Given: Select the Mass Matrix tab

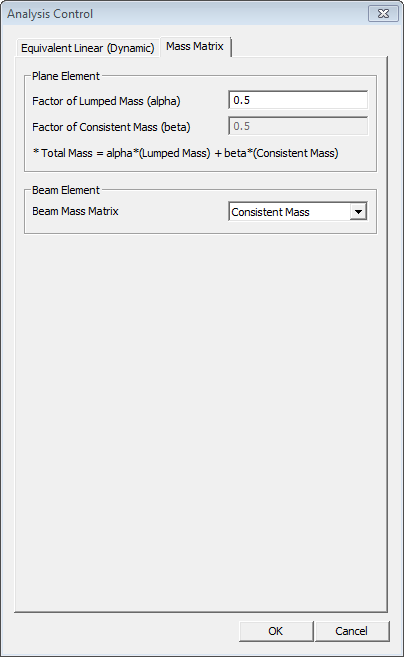Looking at the screenshot, I should [195, 46].
